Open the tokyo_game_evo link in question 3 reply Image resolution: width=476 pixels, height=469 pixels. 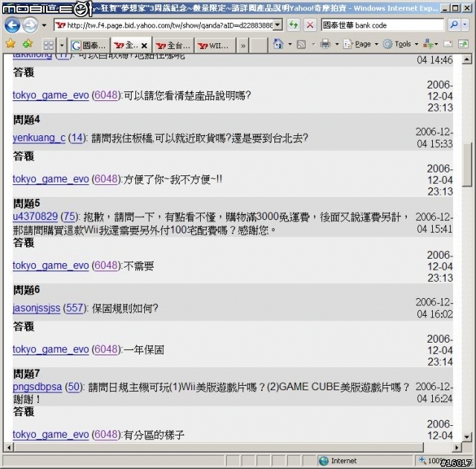51,95
